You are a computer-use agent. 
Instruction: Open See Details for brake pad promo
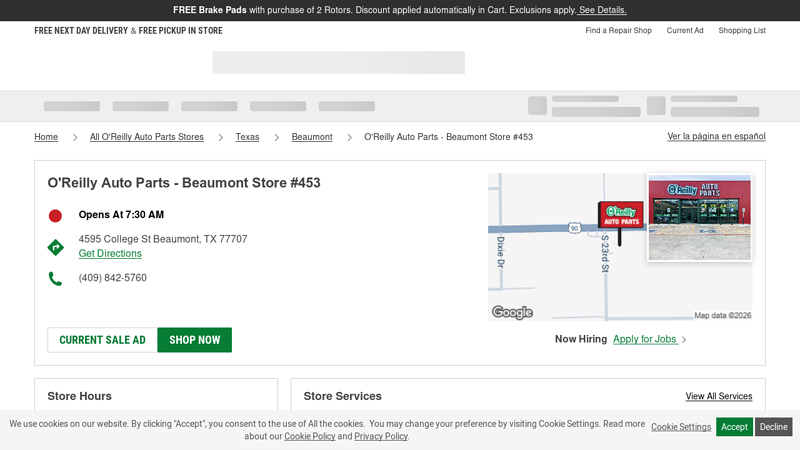(x=602, y=10)
